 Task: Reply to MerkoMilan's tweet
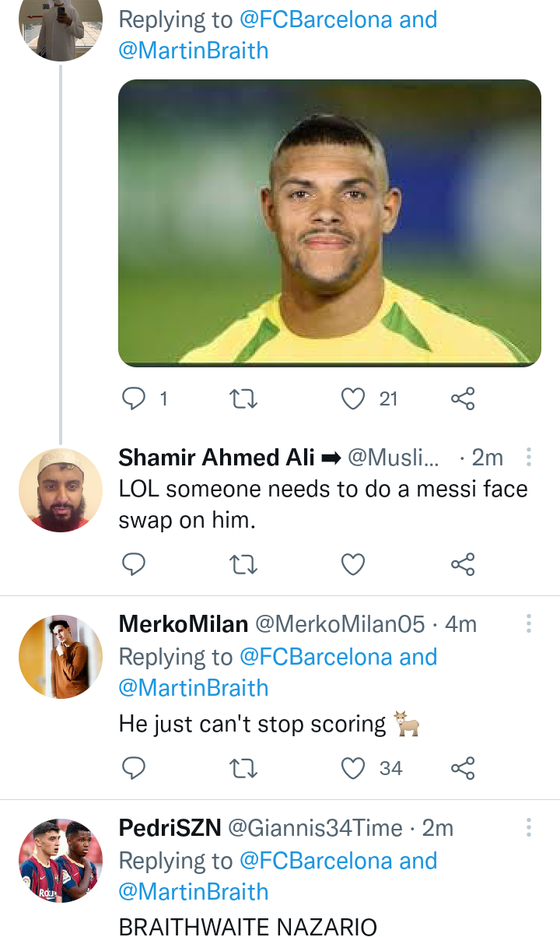(x=135, y=769)
